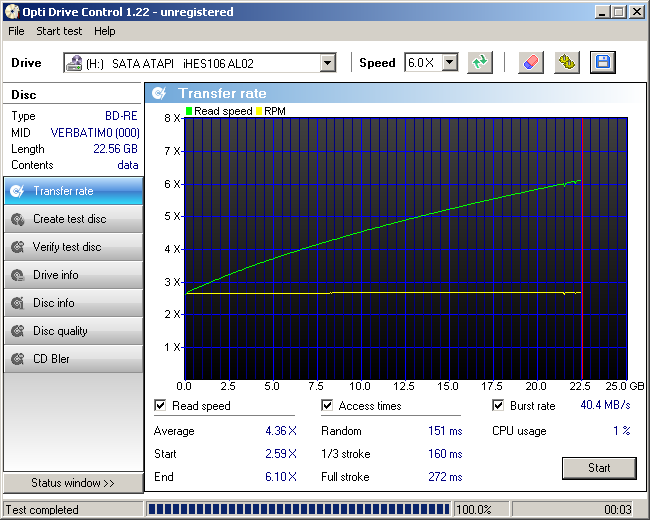This screenshot has height=520, width=650.
Task: Click the Create test disc icon
Action: [17, 219]
